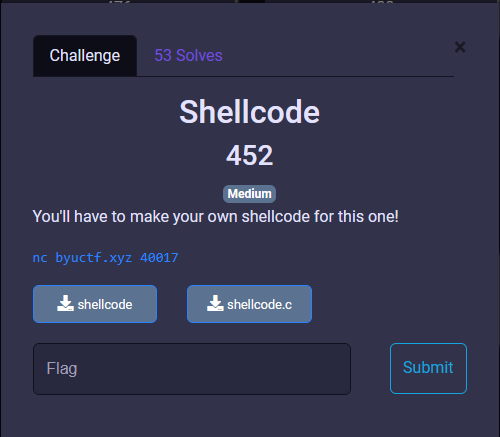The width and height of the screenshot is (500, 437).
Task: Click the challenge description sentence
Action: click(216, 217)
